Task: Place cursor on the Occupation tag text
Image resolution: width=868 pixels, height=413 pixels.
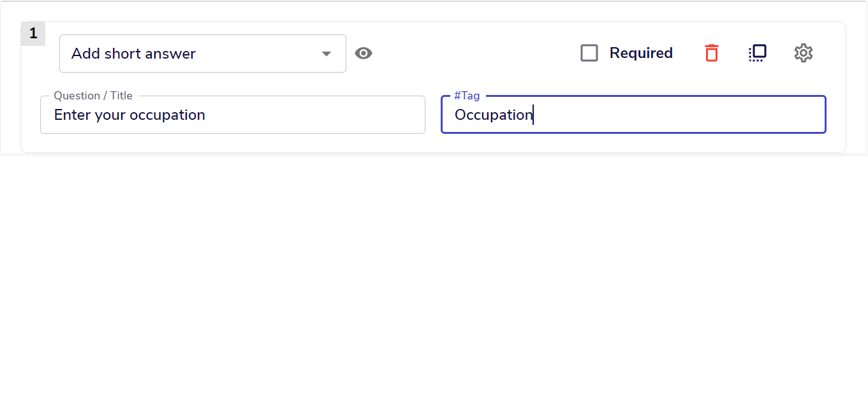Action: [494, 115]
